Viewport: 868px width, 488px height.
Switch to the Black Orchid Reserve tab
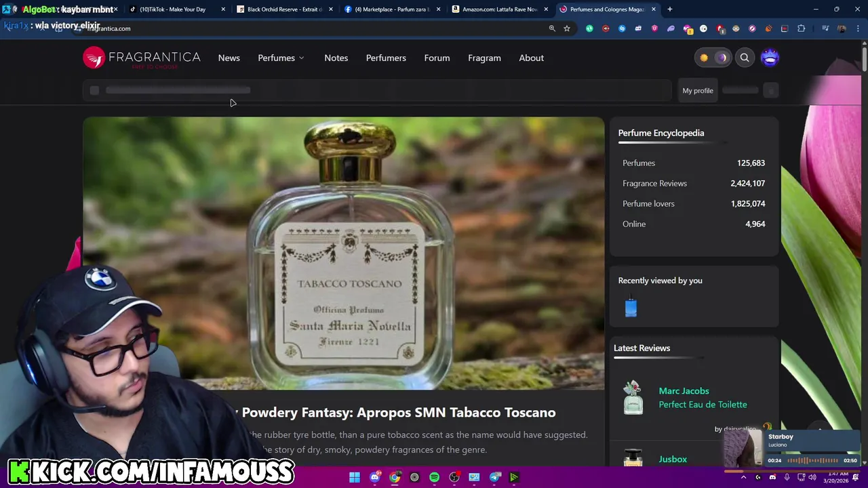pyautogui.click(x=283, y=9)
